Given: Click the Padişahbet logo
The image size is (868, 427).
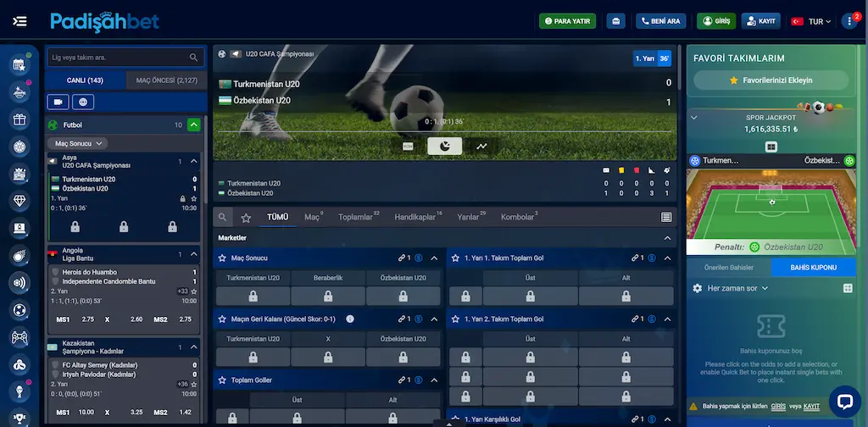Looking at the screenshot, I should [104, 21].
